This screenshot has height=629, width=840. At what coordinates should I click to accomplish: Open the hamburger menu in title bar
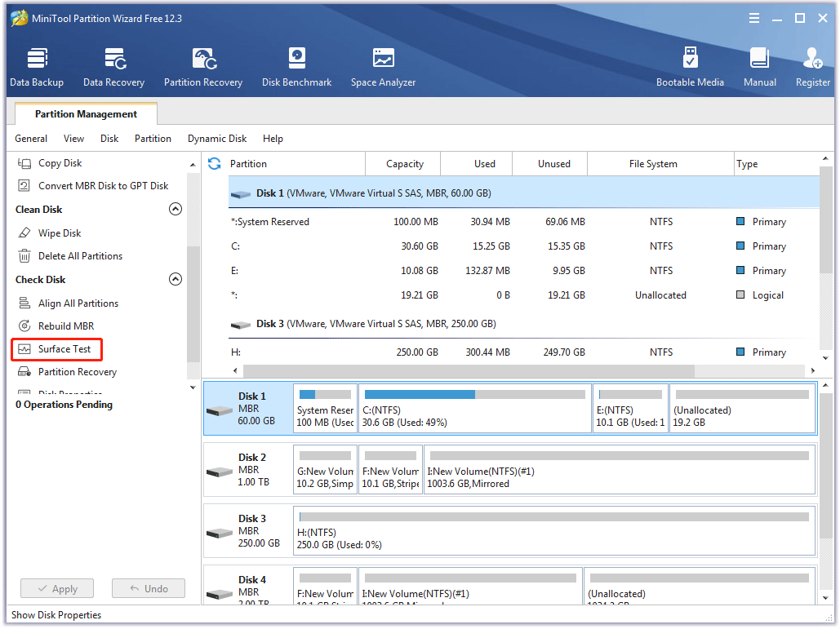coord(753,18)
